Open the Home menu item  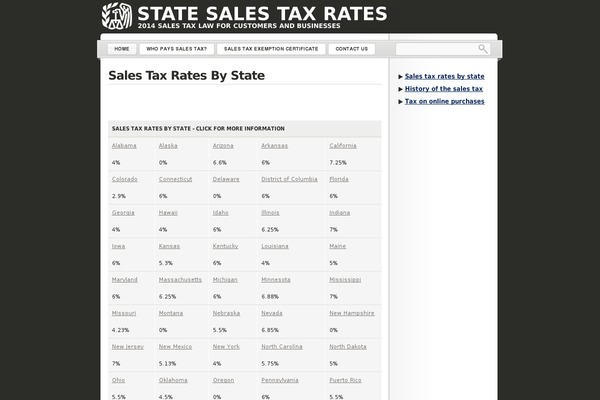[122, 49]
